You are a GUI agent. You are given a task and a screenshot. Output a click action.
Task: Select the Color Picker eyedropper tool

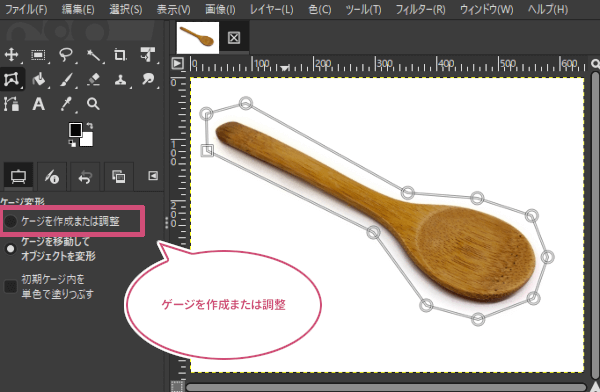[x=66, y=104]
